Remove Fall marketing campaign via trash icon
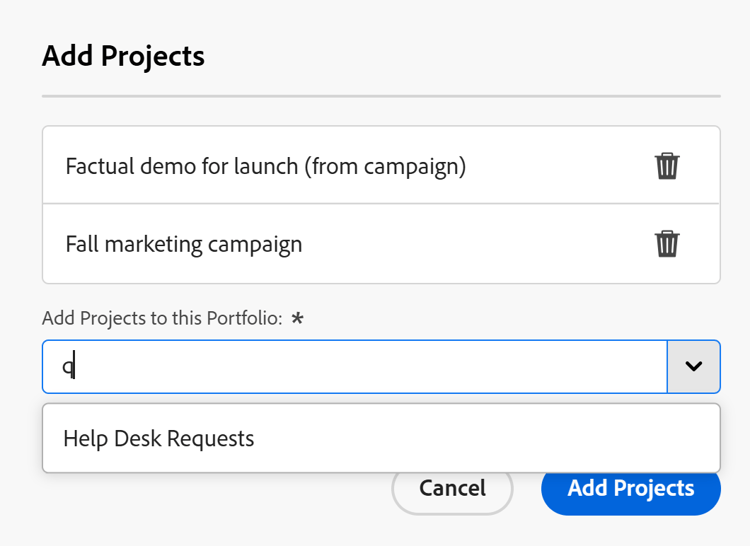This screenshot has width=750, height=546. (667, 243)
